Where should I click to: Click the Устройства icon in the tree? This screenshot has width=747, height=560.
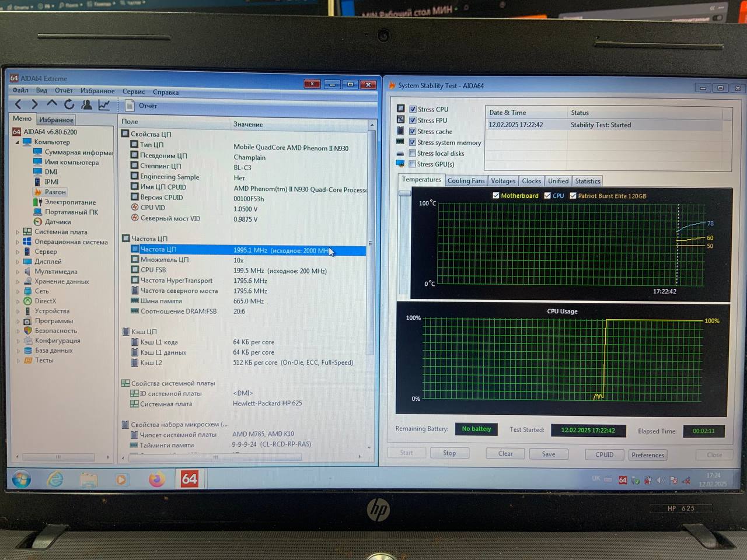pyautogui.click(x=27, y=311)
